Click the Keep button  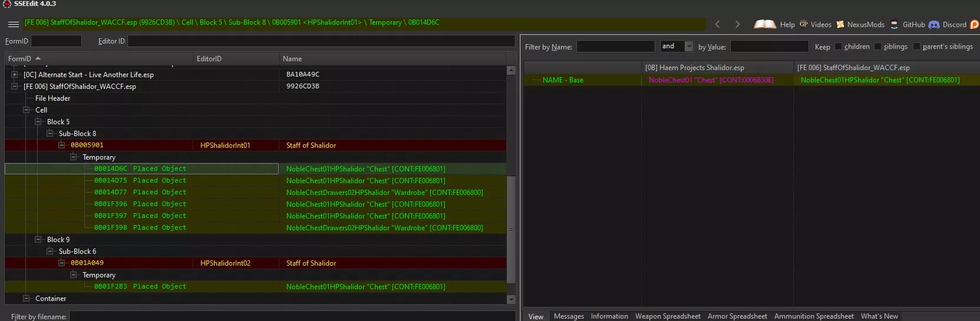coord(822,47)
